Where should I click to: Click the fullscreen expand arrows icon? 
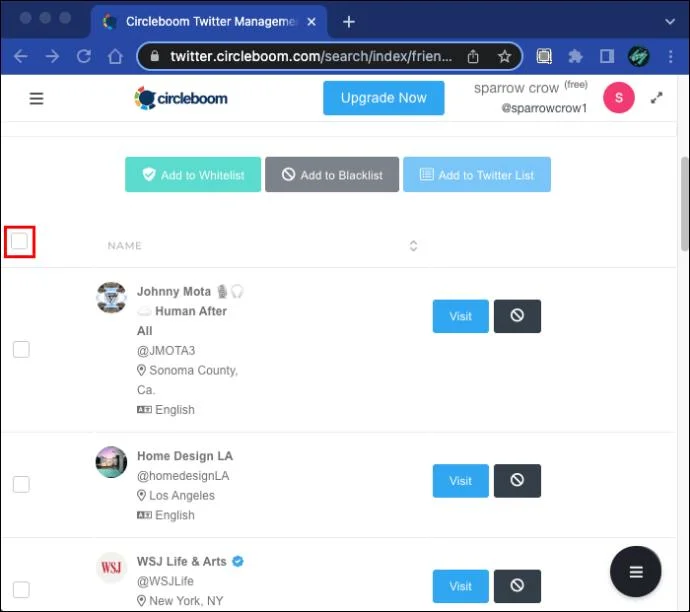[x=656, y=98]
